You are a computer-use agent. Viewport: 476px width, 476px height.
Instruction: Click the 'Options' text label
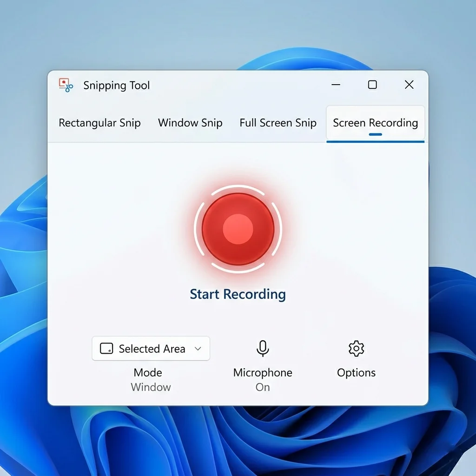point(356,372)
